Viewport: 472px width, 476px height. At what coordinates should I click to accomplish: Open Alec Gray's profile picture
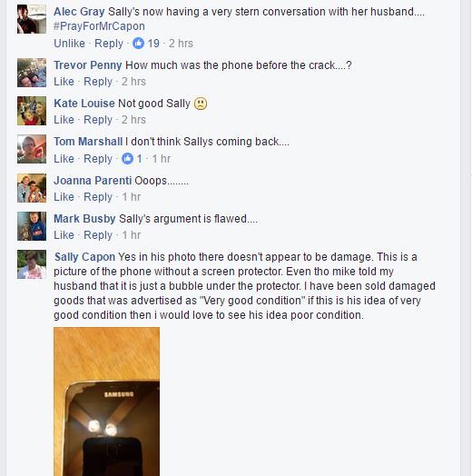32,19
